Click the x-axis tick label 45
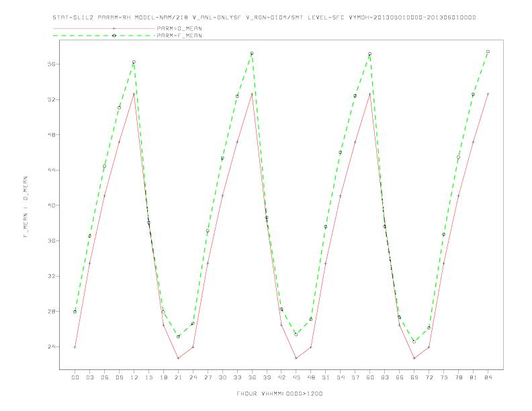532x411 pixels. pyautogui.click(x=296, y=377)
